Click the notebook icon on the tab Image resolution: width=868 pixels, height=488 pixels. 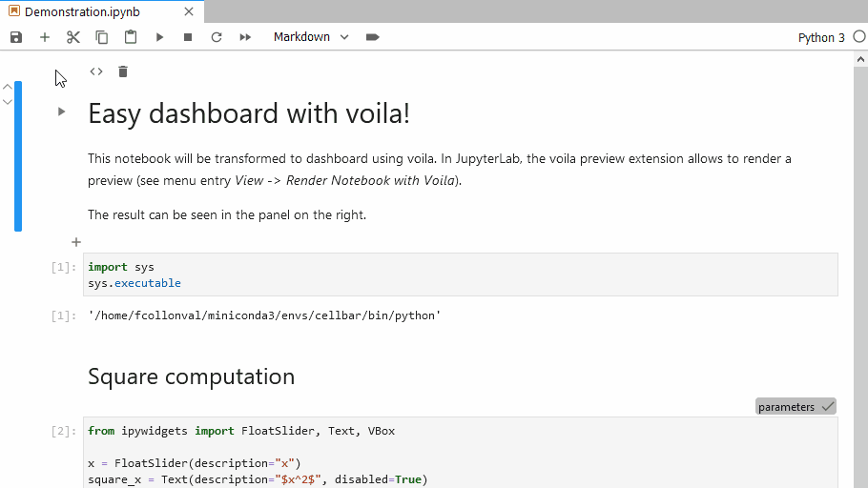pyautogui.click(x=14, y=11)
